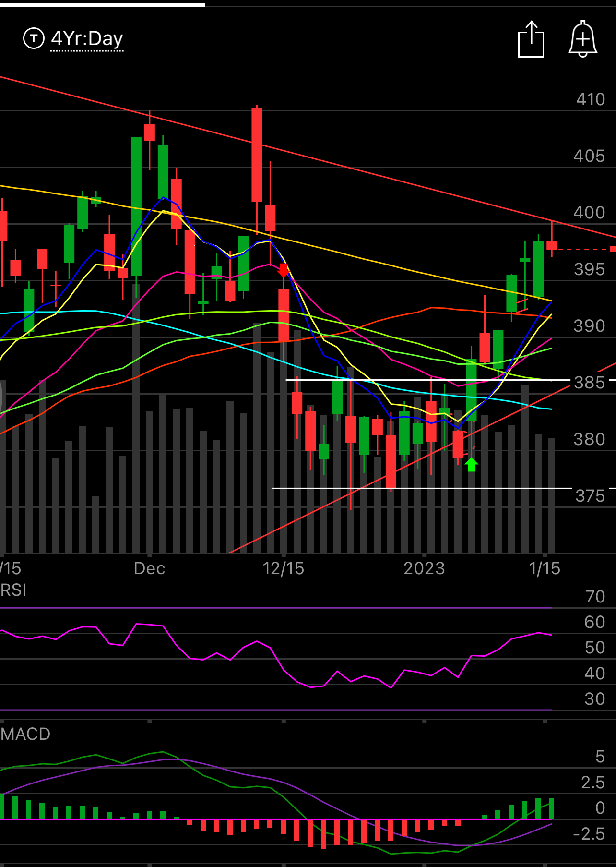The height and width of the screenshot is (867, 616).
Task: Tap the 2023 date axis label
Action: 424,568
